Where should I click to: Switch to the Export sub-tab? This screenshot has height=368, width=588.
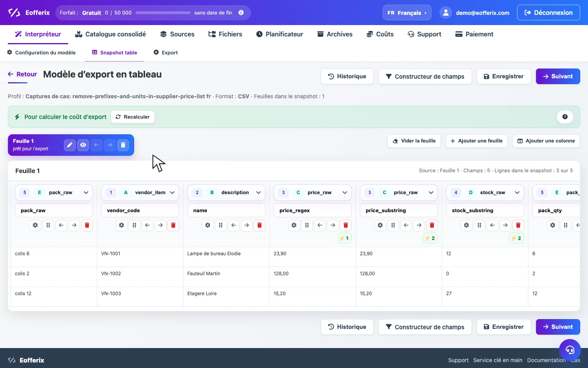pyautogui.click(x=165, y=52)
